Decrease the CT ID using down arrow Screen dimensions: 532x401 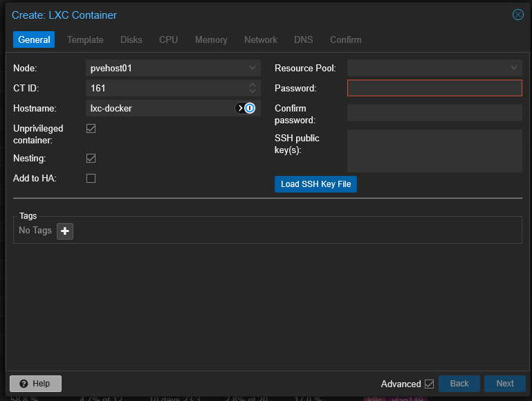(253, 91)
